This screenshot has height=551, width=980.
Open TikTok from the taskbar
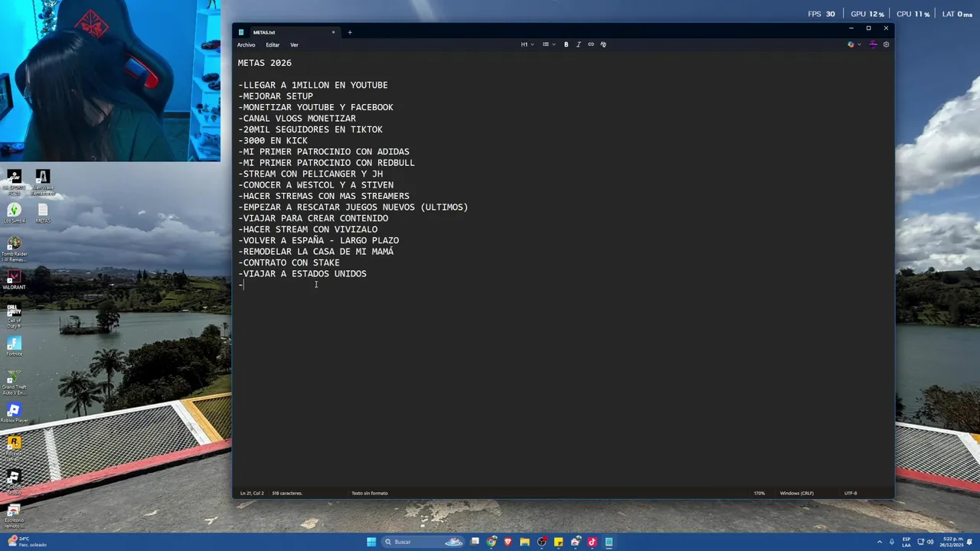tap(592, 542)
